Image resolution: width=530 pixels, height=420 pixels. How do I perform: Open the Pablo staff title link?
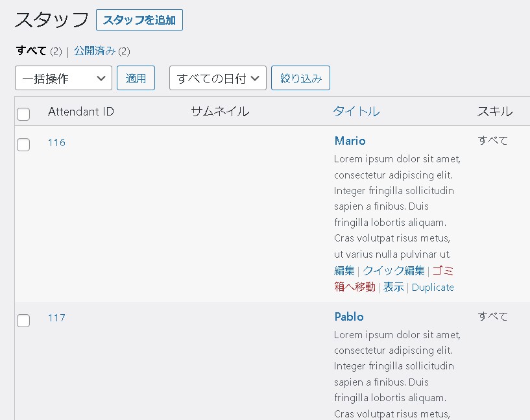[x=349, y=317]
